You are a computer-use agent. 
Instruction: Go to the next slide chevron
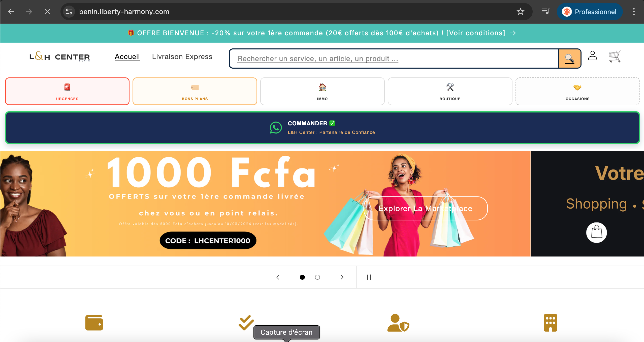pyautogui.click(x=342, y=277)
